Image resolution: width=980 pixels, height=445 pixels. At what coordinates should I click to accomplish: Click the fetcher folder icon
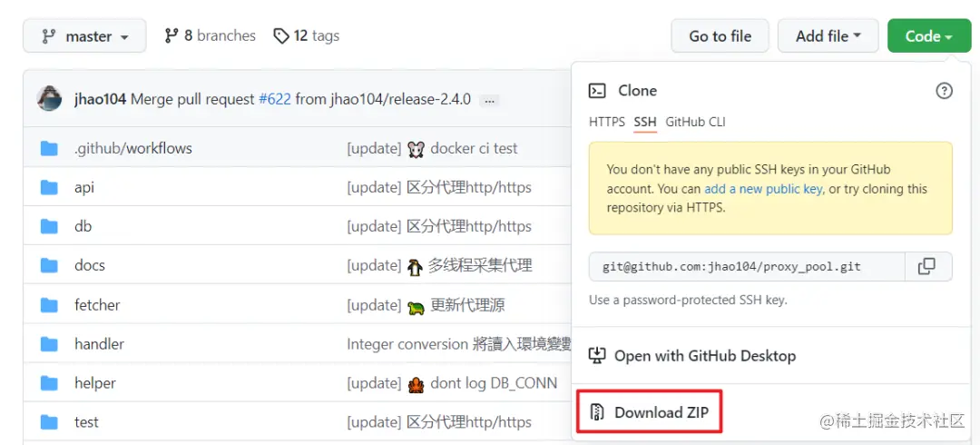49,305
